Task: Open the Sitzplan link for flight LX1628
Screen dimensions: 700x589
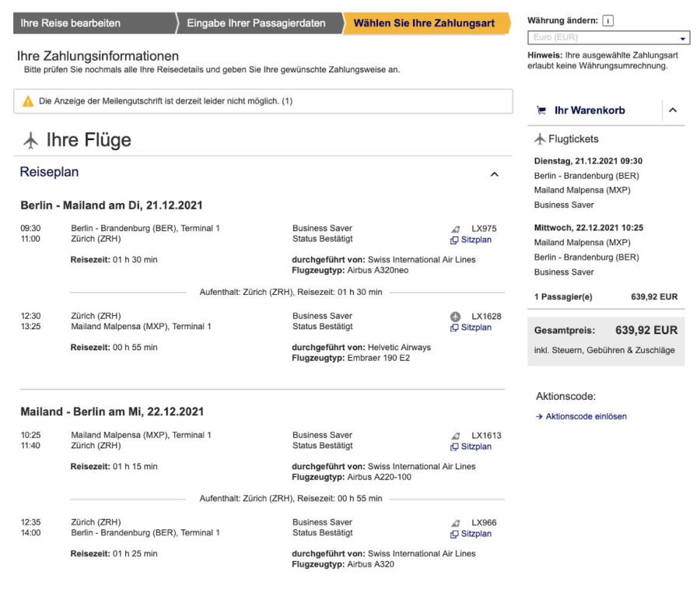Action: click(474, 328)
